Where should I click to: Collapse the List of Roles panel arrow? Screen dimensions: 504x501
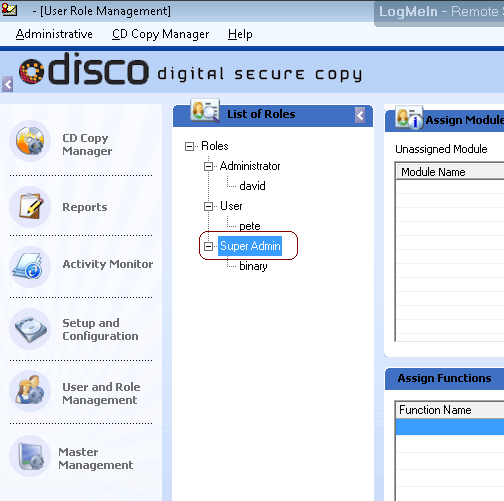click(360, 115)
